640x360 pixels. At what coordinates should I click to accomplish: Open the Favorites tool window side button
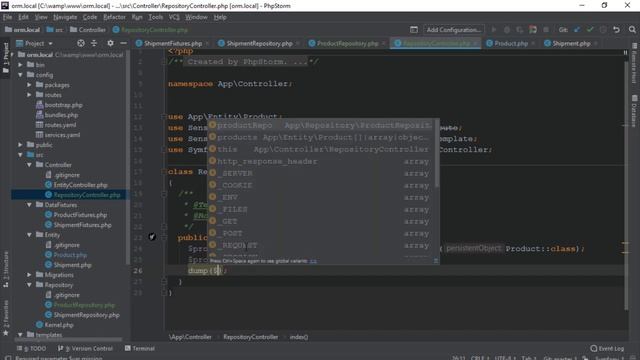tap(5, 318)
